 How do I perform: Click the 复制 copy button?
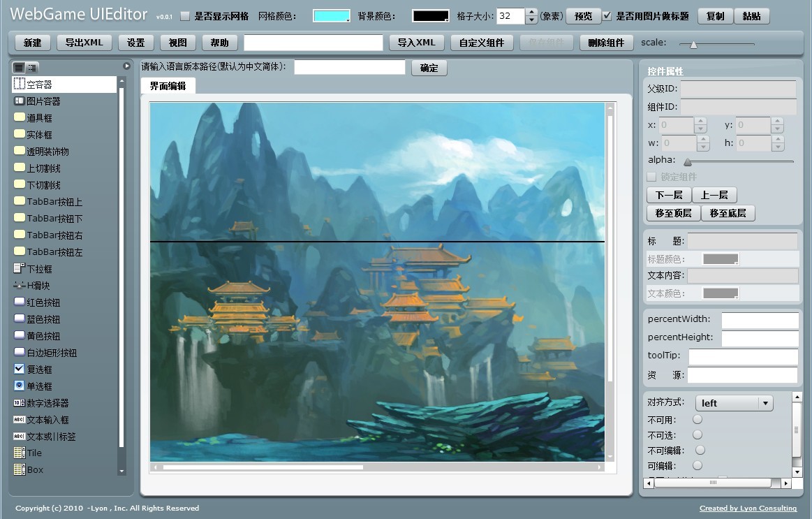[715, 16]
